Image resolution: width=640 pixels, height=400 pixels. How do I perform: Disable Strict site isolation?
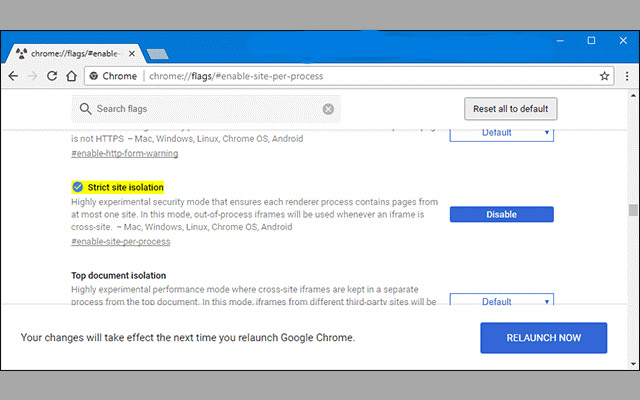coord(502,214)
